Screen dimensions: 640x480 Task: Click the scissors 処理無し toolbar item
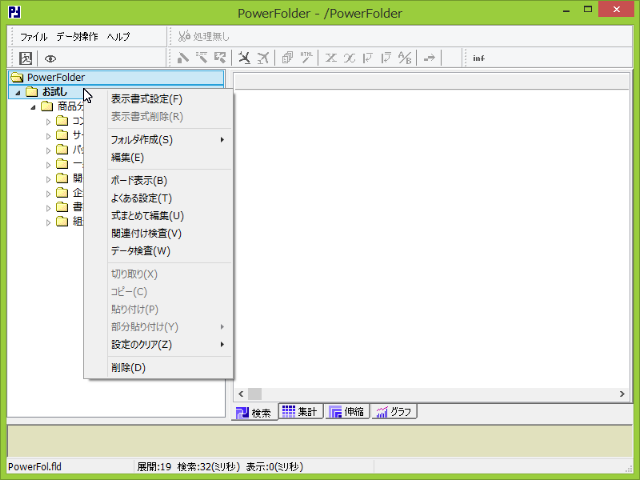tap(203, 37)
